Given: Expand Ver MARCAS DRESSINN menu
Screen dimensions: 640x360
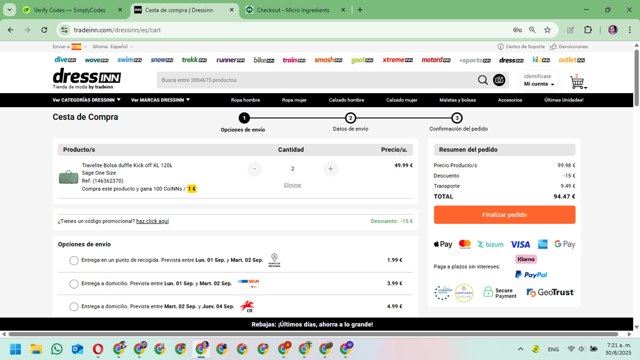Looking at the screenshot, I should (160, 100).
